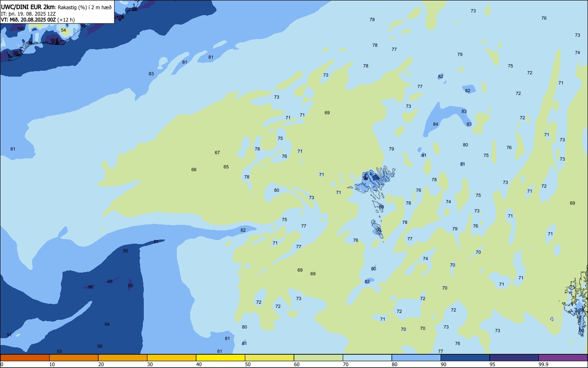Select the 10–20 orange legend color box

click(73, 357)
